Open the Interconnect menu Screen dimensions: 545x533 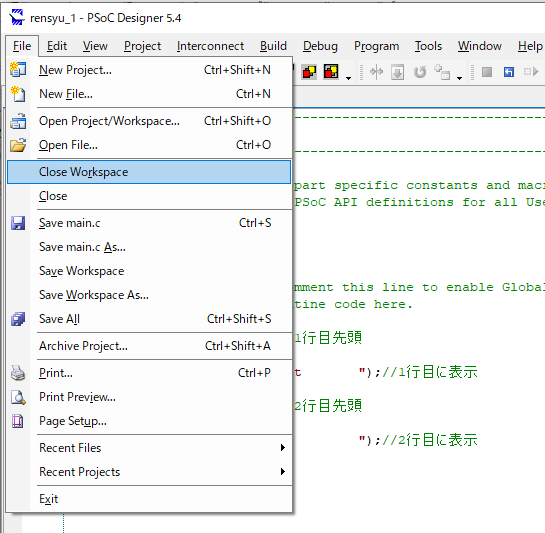point(210,46)
